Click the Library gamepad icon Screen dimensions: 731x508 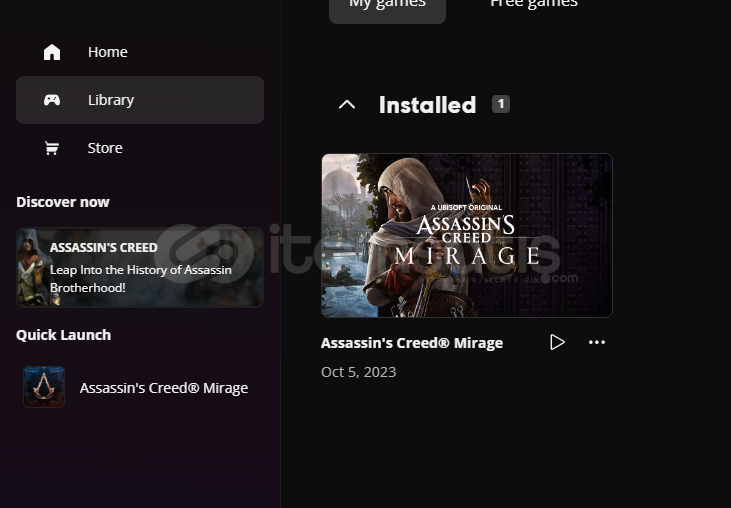coord(52,100)
